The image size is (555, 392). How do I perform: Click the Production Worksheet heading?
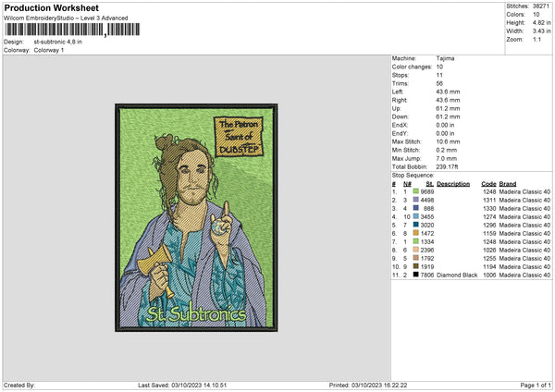[51, 7]
